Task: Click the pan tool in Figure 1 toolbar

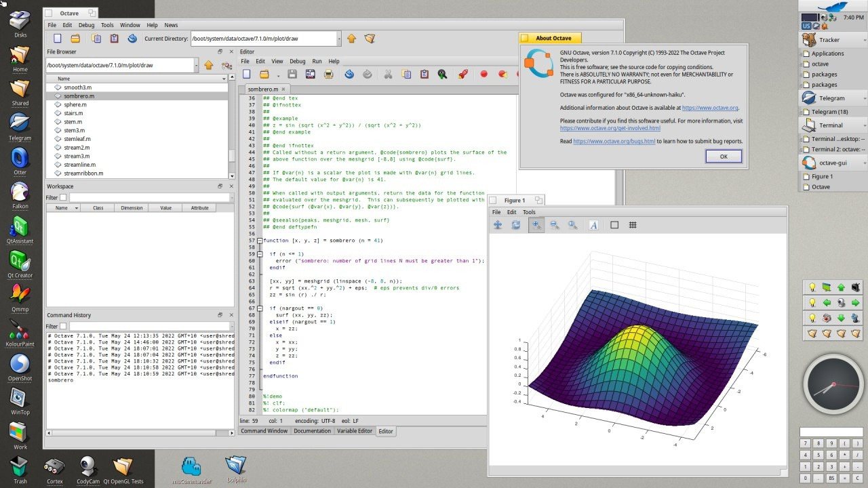Action: pyautogui.click(x=498, y=225)
